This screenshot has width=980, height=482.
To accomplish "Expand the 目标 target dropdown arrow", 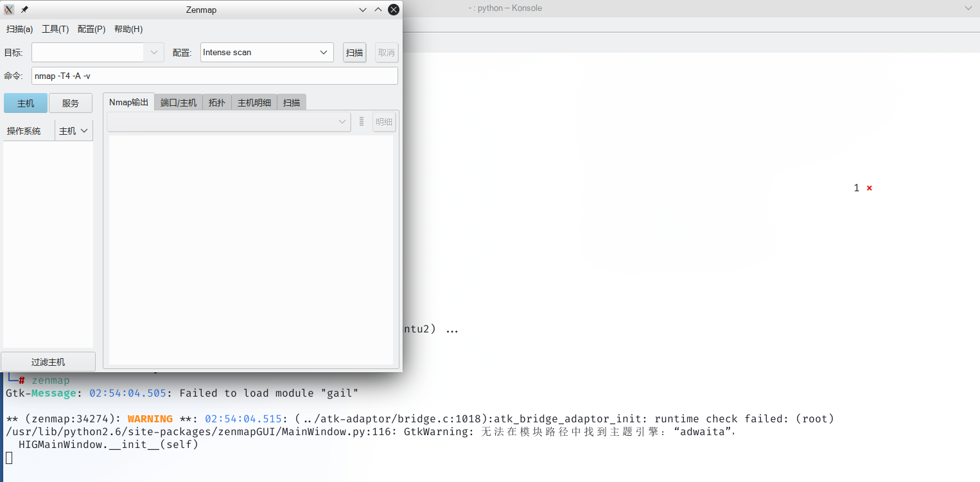I will coord(154,53).
